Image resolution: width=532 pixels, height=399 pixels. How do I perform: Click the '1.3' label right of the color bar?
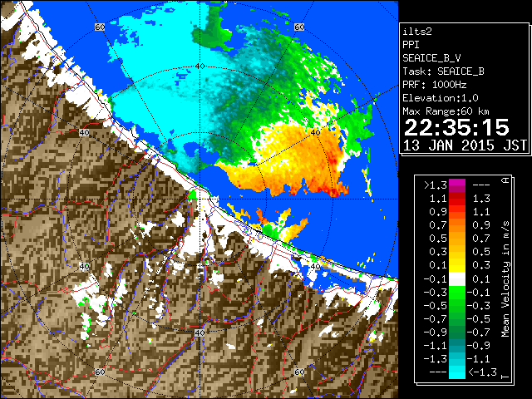pyautogui.click(x=481, y=199)
